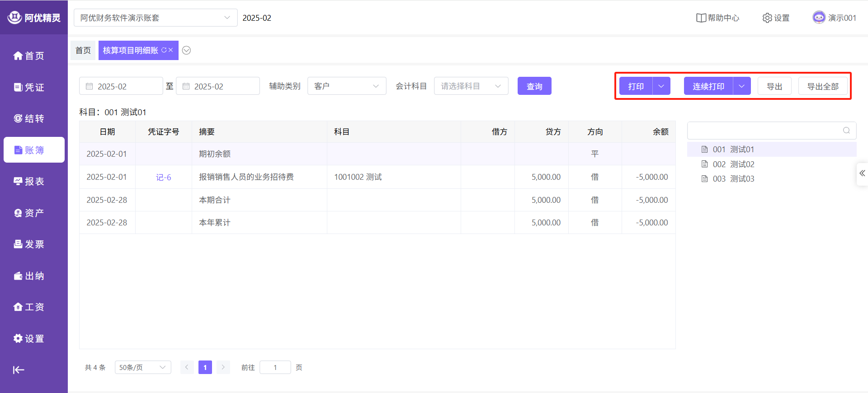
Task: Expand the 打印 dropdown arrow
Action: [x=661, y=86]
